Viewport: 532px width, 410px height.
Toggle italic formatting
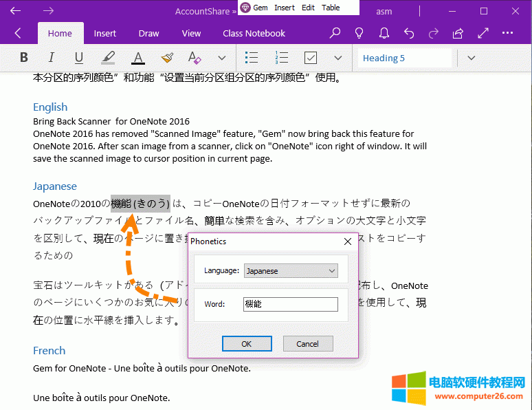[x=51, y=58]
